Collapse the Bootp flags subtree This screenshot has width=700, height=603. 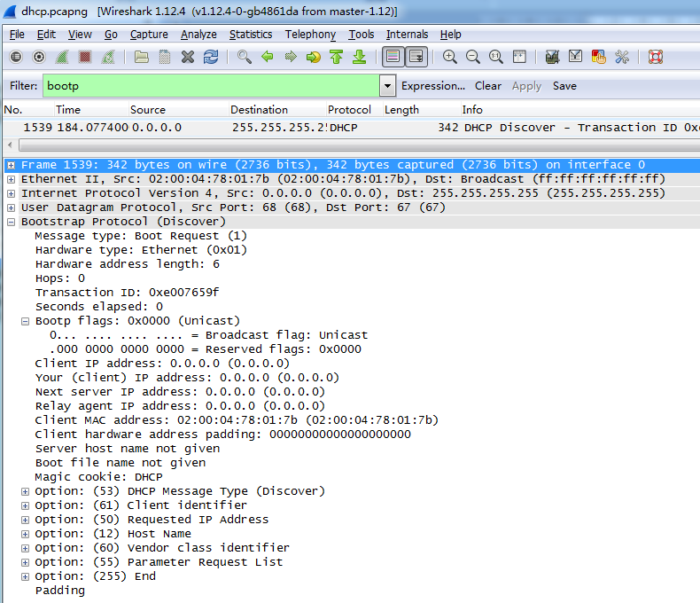pos(26,321)
